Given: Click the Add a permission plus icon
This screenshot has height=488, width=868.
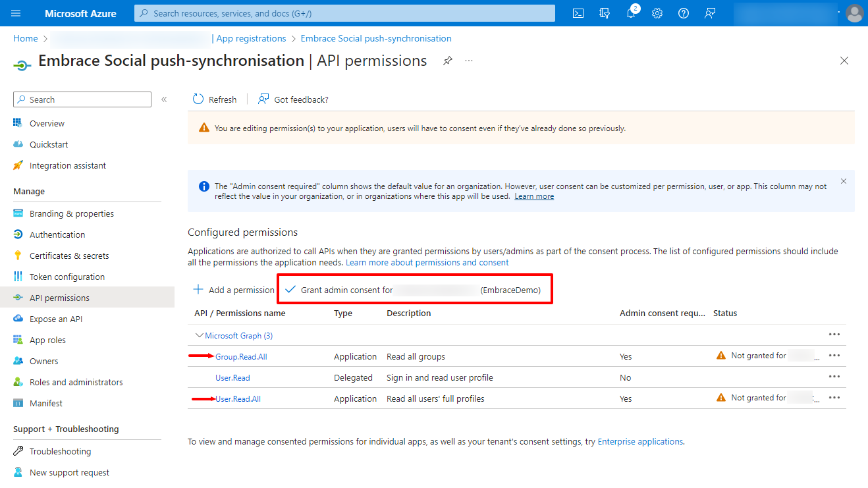Looking at the screenshot, I should point(198,290).
